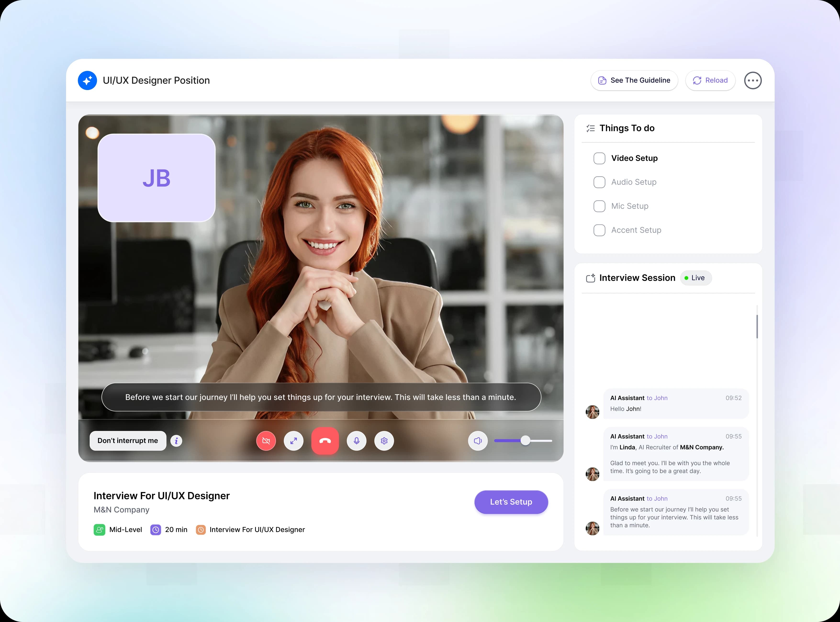Screen dimensions: 840x622
Task: Click the Live status badge
Action: pos(696,278)
